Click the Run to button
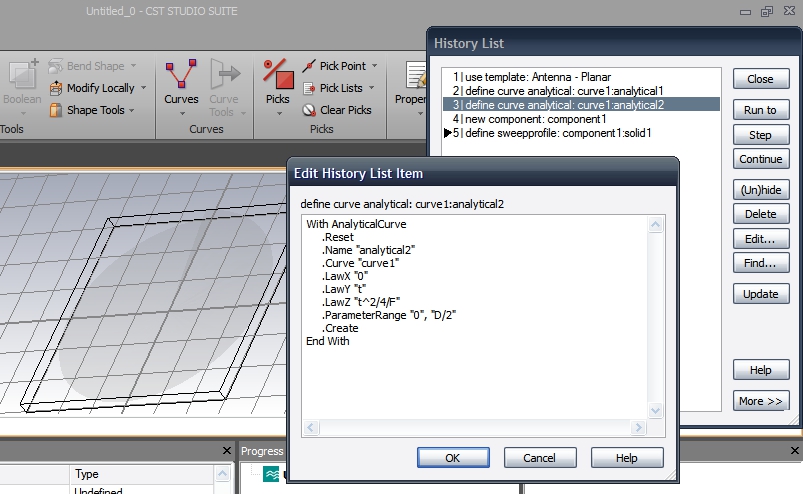 pyautogui.click(x=760, y=110)
